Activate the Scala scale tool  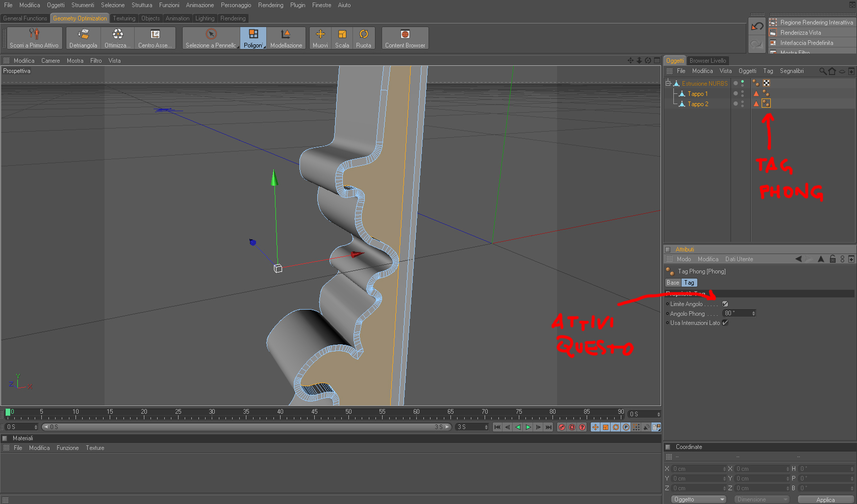point(342,38)
